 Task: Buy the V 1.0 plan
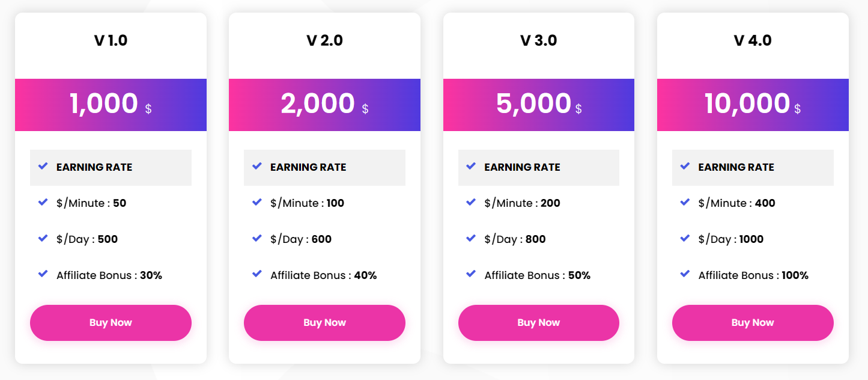(x=111, y=323)
